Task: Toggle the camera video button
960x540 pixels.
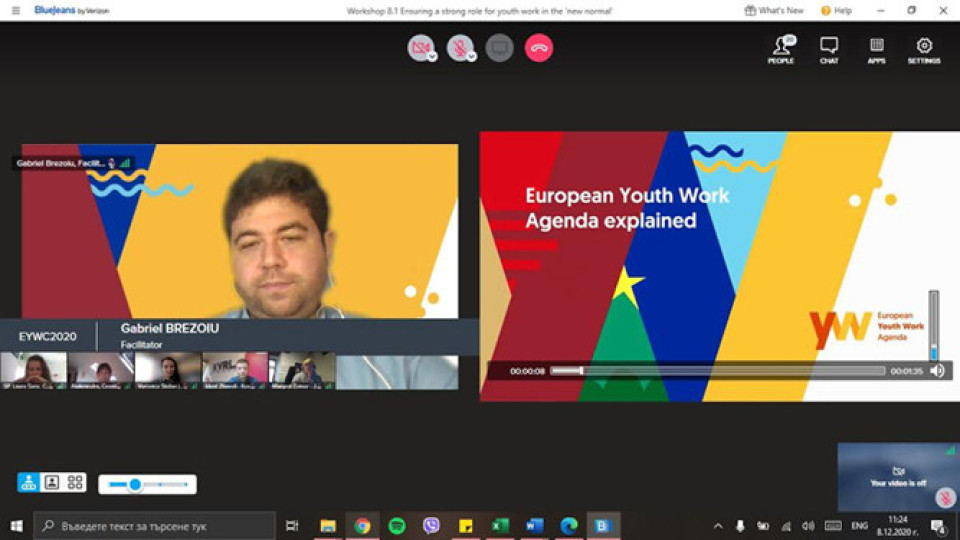Action: (x=420, y=47)
